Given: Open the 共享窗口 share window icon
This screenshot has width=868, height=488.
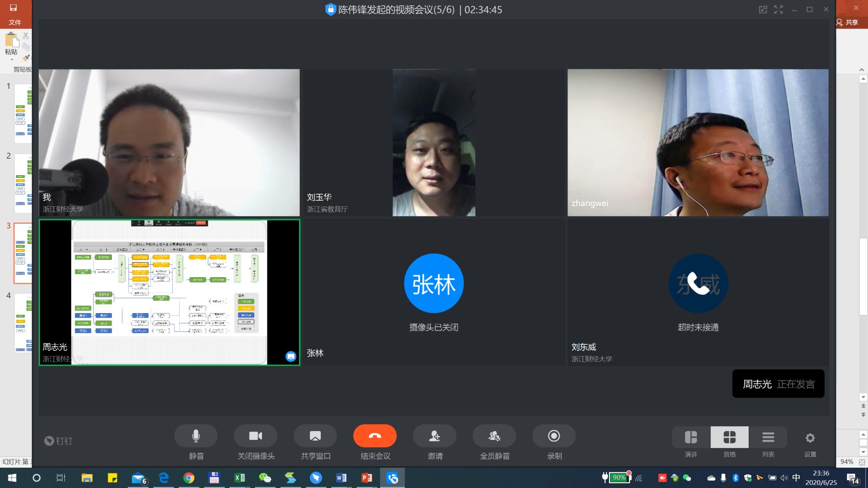Looking at the screenshot, I should (315, 436).
